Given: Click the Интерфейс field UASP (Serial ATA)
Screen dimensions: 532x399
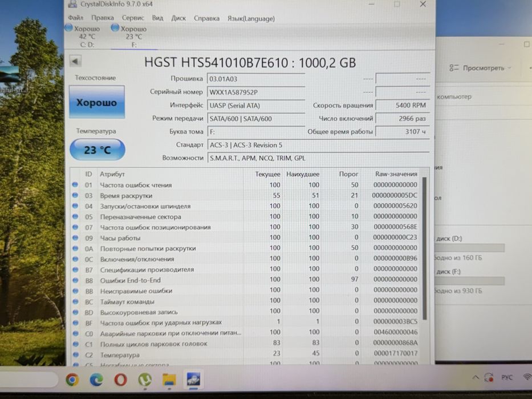Looking at the screenshot, I should pos(256,105).
